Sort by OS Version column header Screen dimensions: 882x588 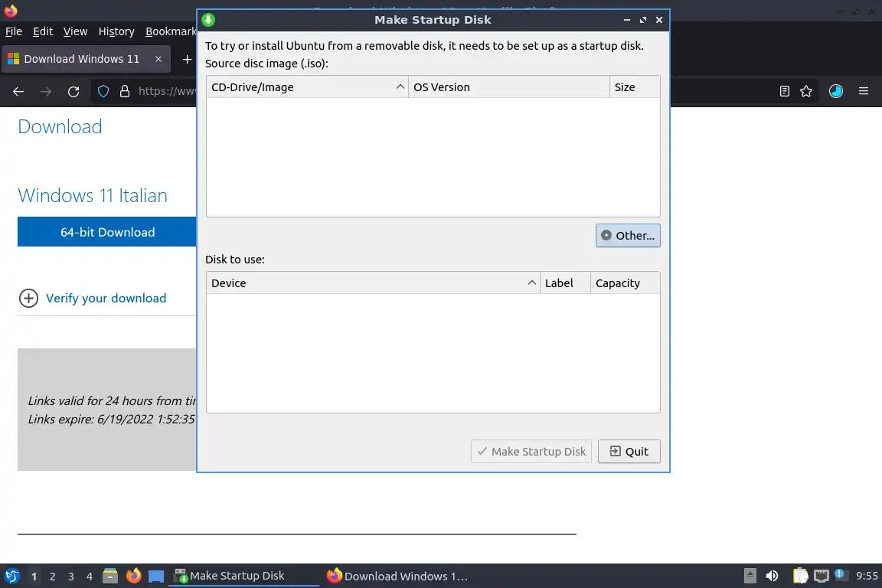(x=508, y=87)
